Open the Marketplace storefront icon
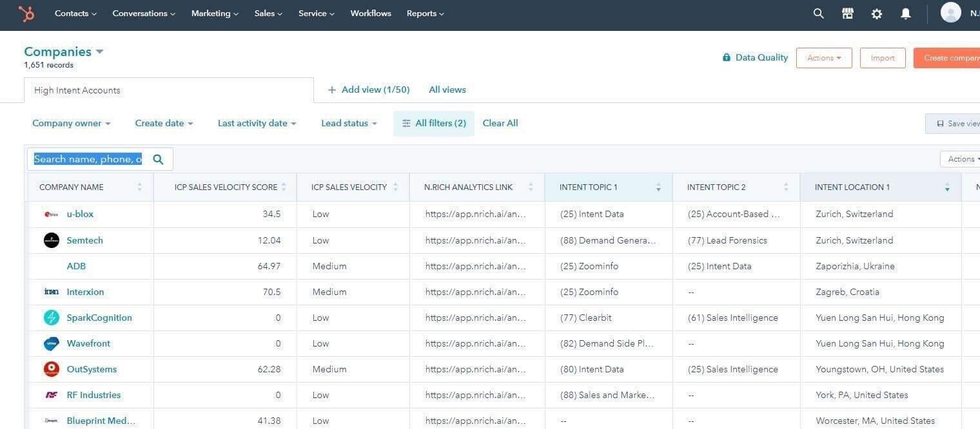 (848, 14)
